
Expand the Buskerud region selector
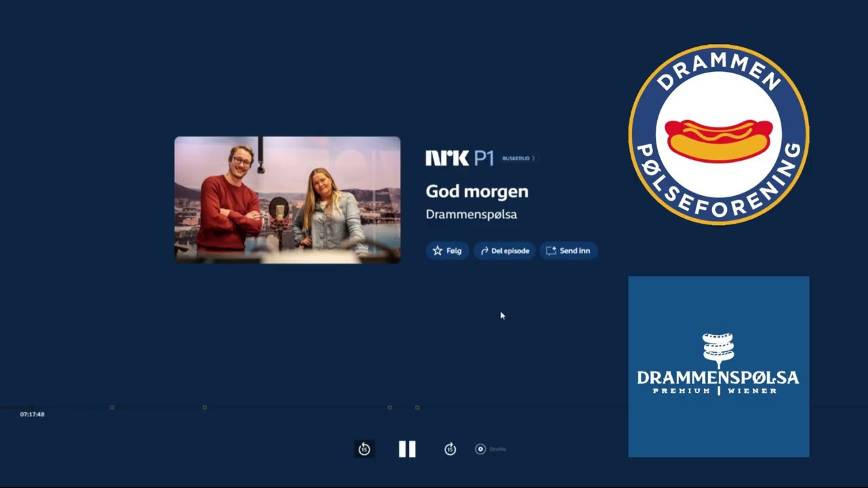tap(519, 159)
